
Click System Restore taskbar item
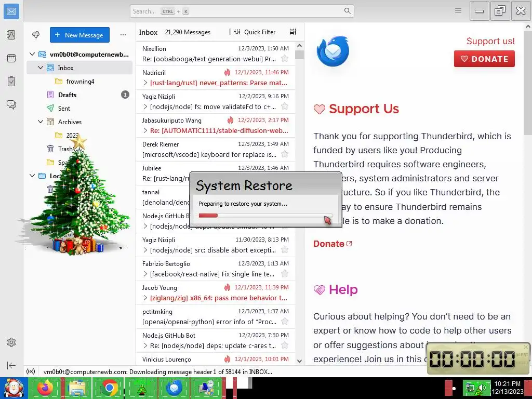pos(206,388)
